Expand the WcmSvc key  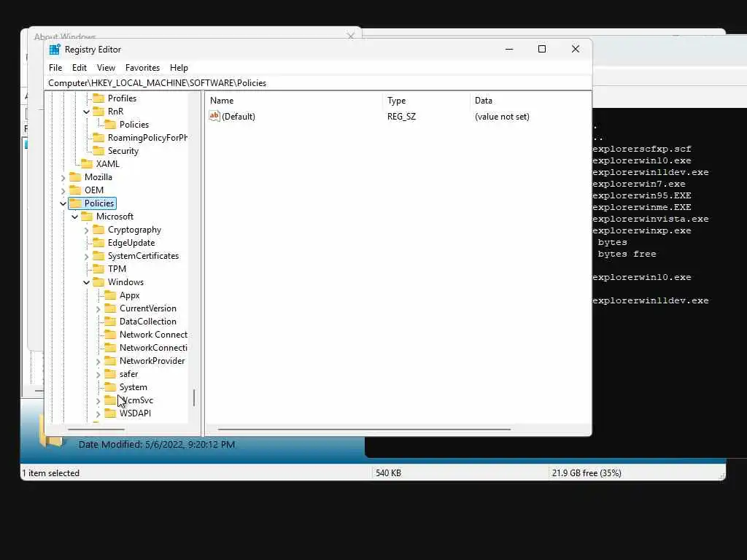(98, 401)
